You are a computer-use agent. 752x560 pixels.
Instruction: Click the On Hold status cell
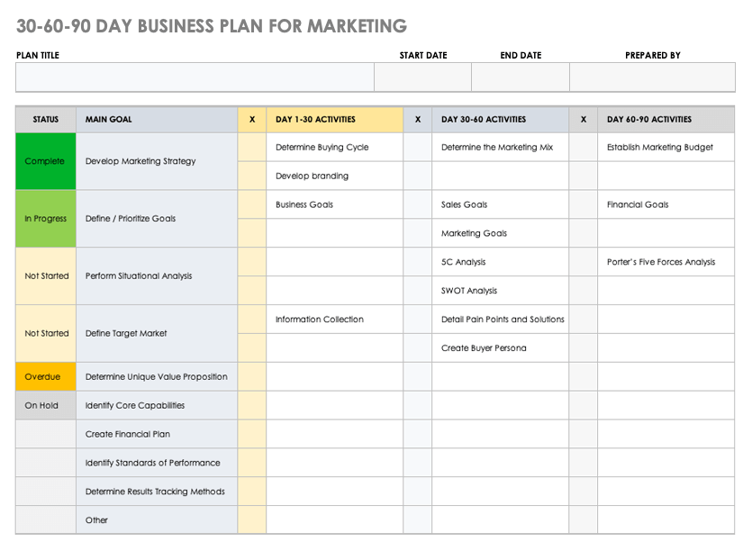click(x=46, y=406)
